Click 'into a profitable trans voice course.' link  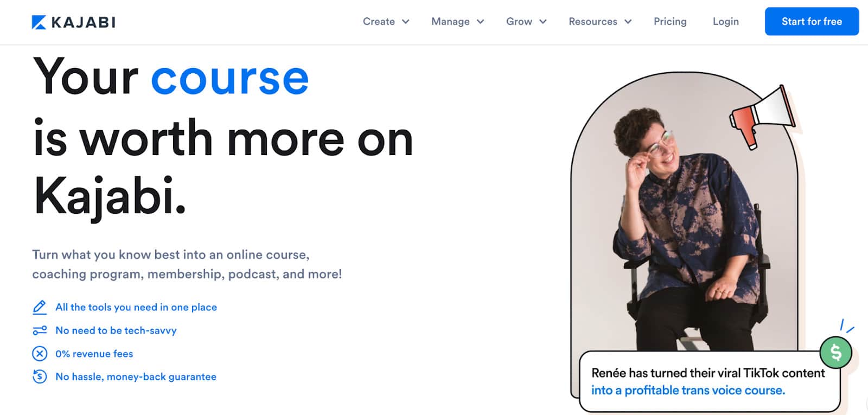click(688, 390)
